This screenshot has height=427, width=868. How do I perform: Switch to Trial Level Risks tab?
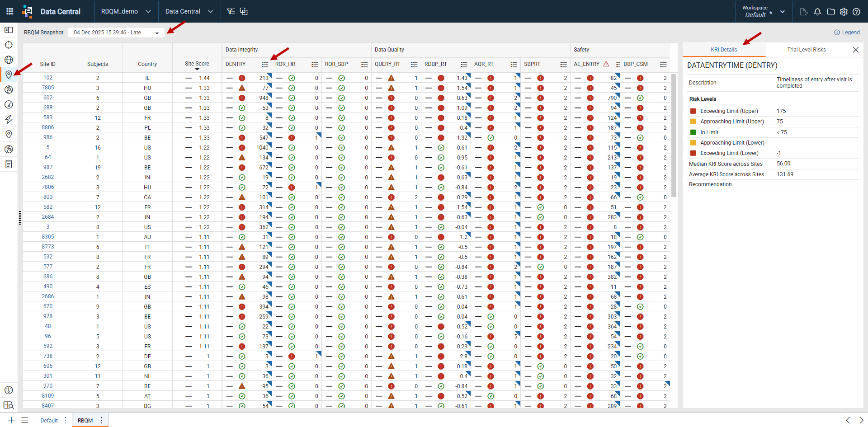(x=807, y=50)
